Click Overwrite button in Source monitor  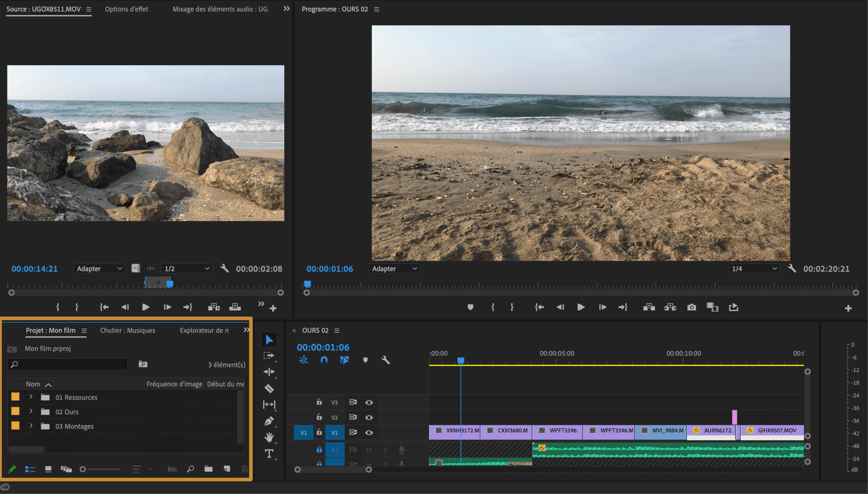[235, 307]
